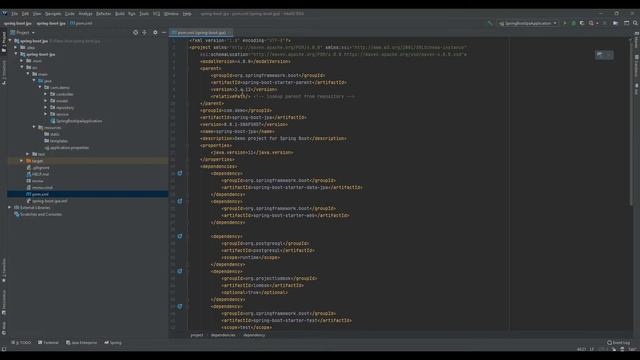Click the 'dependencies' breadcrumb below the editor
Image resolution: width=640 pixels, height=360 pixels.
tap(223, 335)
